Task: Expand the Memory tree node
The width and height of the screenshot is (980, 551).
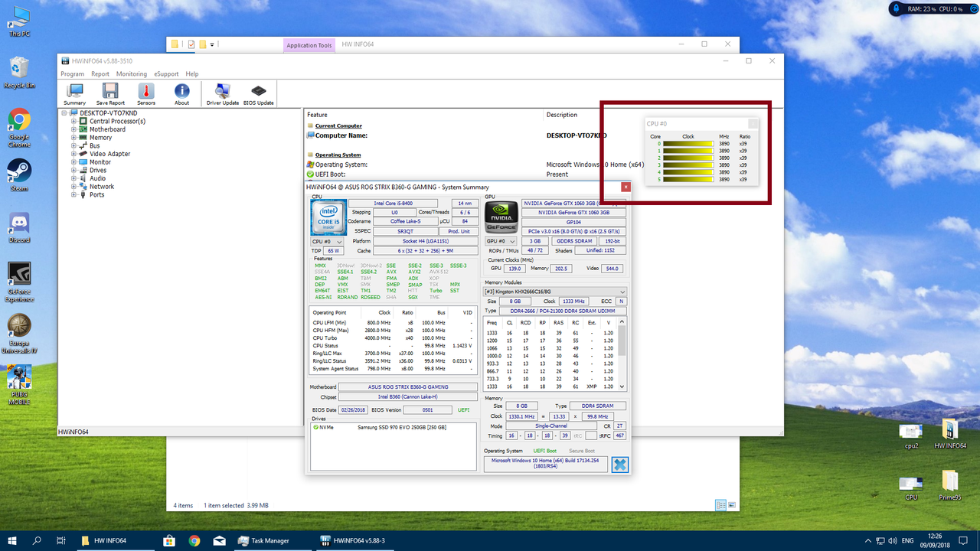Action: coord(74,138)
